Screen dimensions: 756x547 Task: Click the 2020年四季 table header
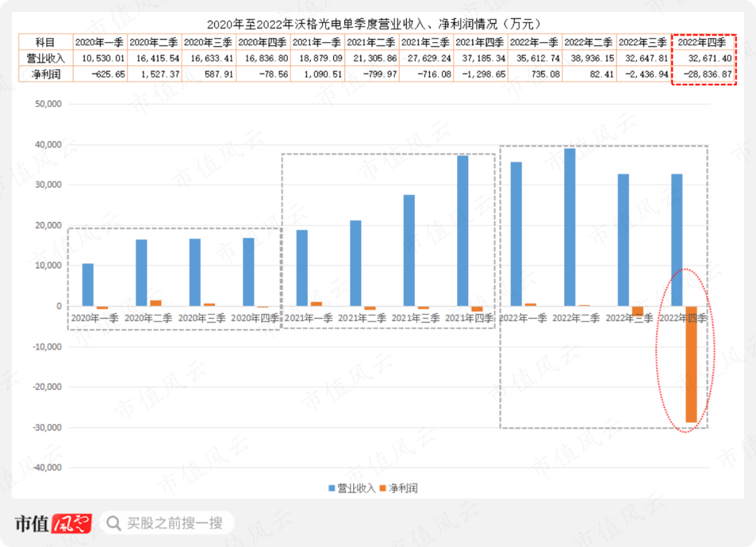[x=262, y=42]
